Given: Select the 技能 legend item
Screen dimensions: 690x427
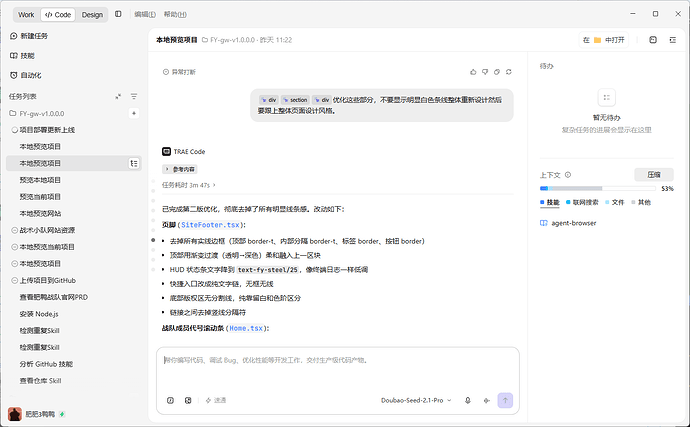Looking at the screenshot, I should click(x=550, y=202).
